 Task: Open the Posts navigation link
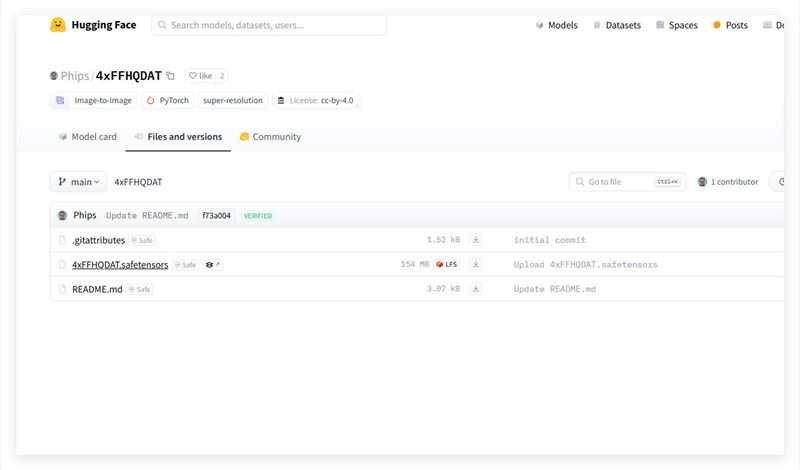coord(730,25)
